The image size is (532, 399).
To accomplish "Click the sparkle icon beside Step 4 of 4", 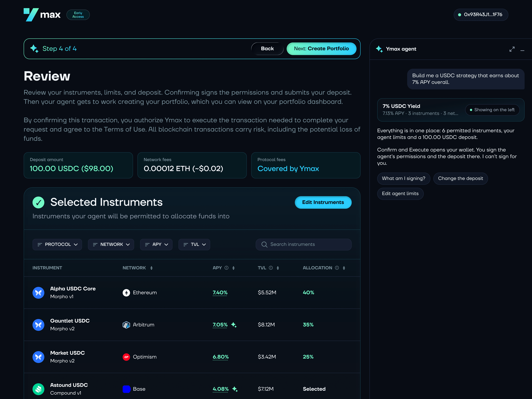I will (x=34, y=49).
